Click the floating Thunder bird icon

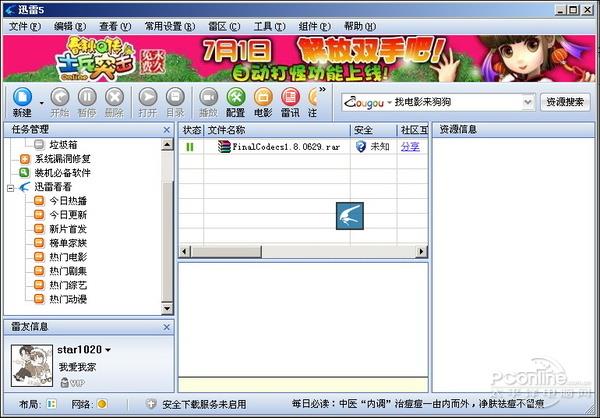pos(350,216)
